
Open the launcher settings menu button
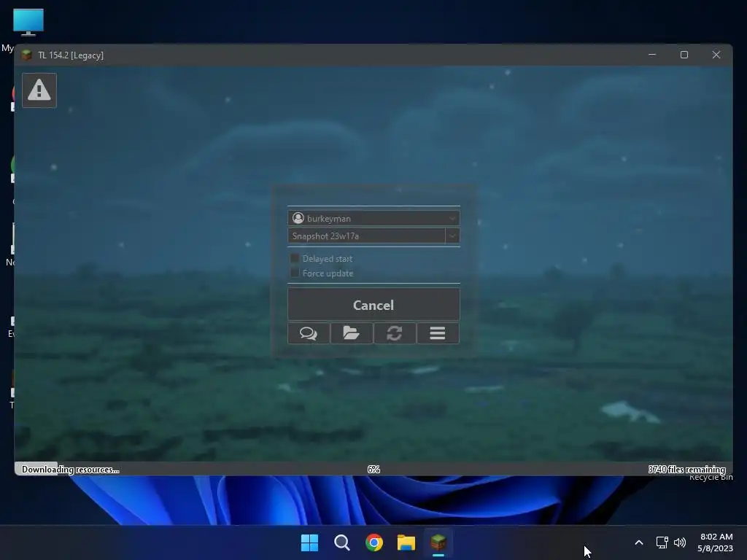[x=438, y=333]
